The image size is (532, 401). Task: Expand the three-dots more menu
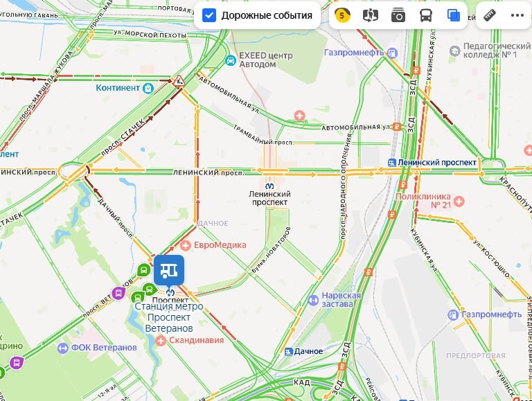[x=517, y=15]
